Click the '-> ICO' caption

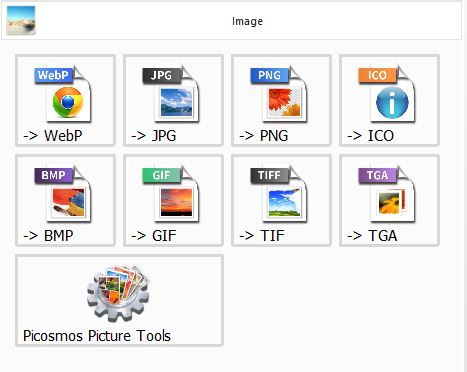(x=371, y=136)
